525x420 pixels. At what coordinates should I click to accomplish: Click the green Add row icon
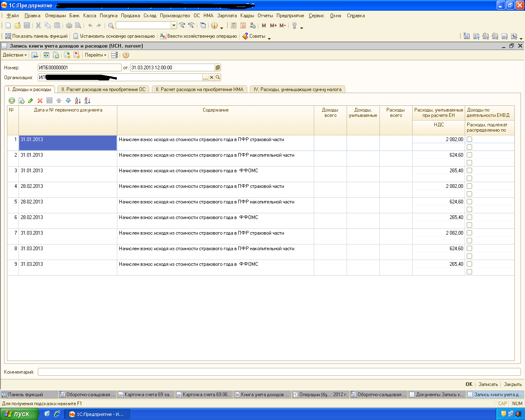click(12, 100)
